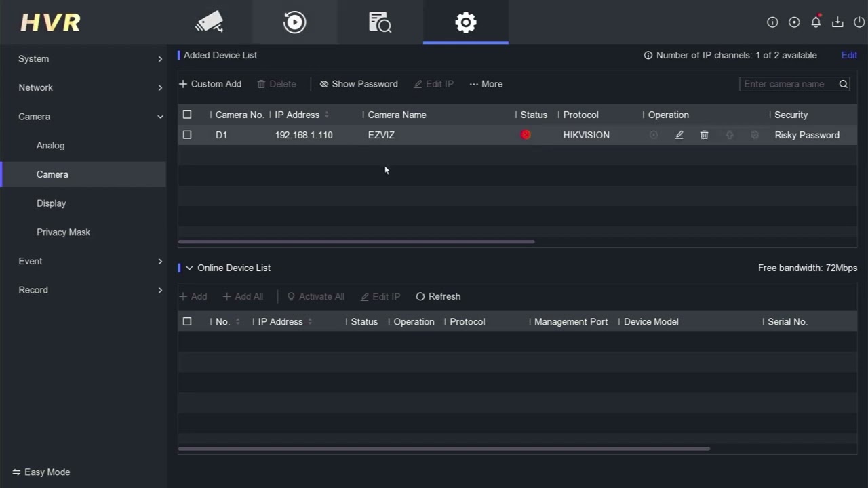The height and width of the screenshot is (488, 868).
Task: Click the system information icon
Action: click(x=772, y=22)
